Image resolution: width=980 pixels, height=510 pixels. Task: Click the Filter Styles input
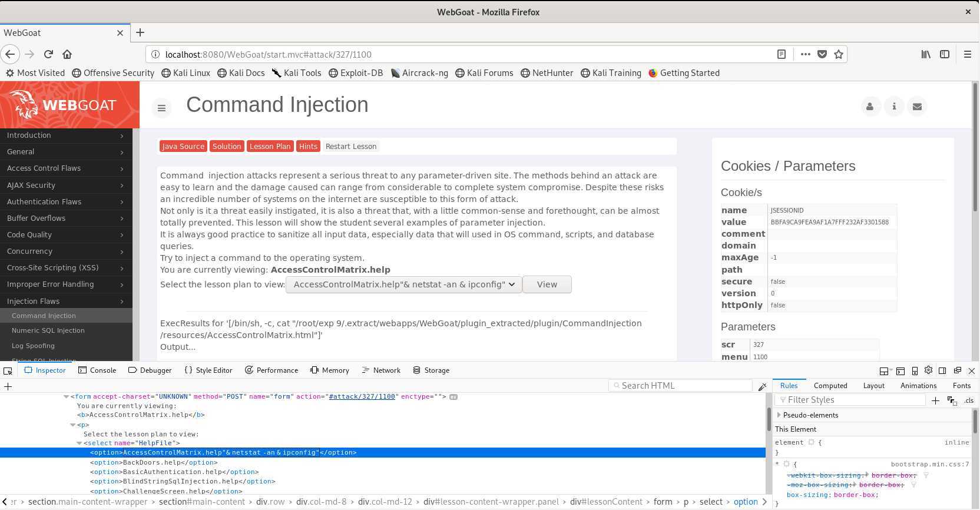(x=850, y=400)
